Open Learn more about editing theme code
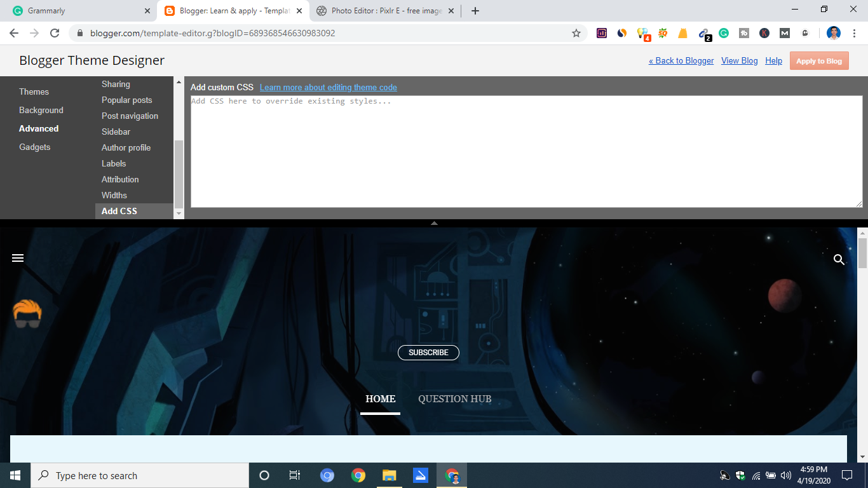The image size is (868, 488). [329, 87]
